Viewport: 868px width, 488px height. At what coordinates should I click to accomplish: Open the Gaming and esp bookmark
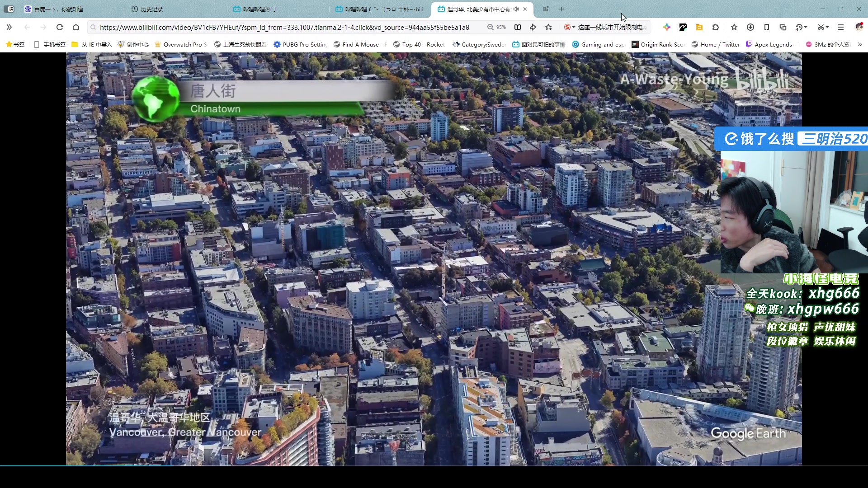(599, 44)
